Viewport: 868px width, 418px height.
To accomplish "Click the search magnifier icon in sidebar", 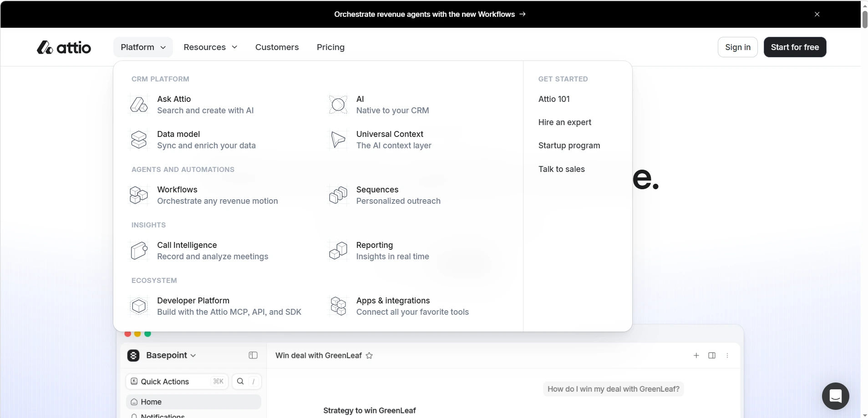I will [240, 381].
